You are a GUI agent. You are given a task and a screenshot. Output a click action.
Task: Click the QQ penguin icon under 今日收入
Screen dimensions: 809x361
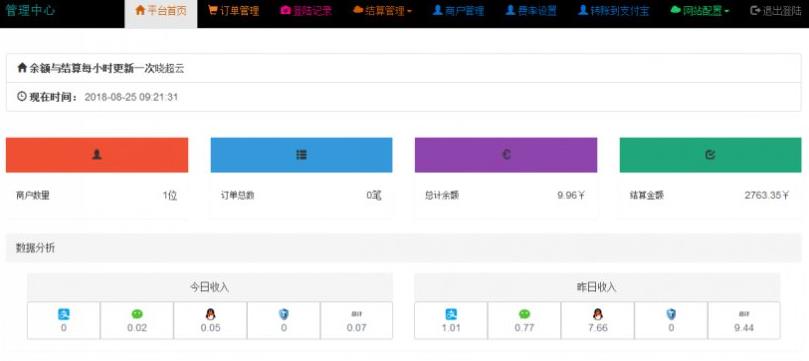(210, 314)
